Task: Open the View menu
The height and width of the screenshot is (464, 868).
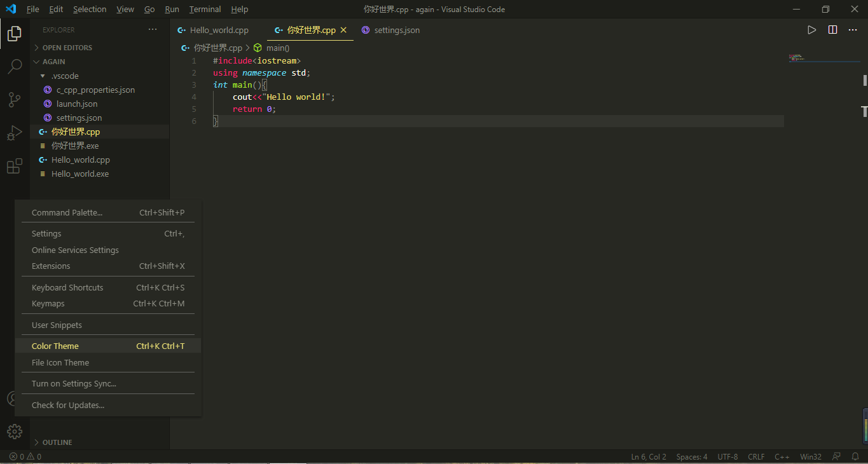Action: point(125,10)
